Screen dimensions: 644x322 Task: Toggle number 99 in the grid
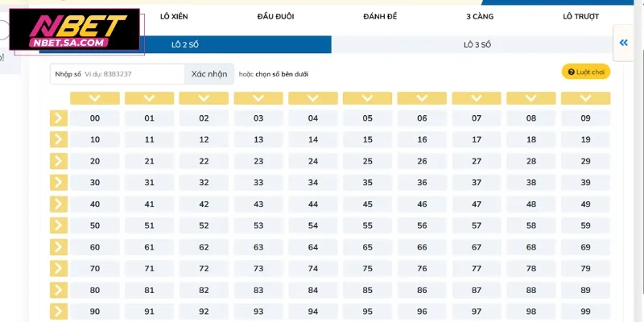pos(585,312)
